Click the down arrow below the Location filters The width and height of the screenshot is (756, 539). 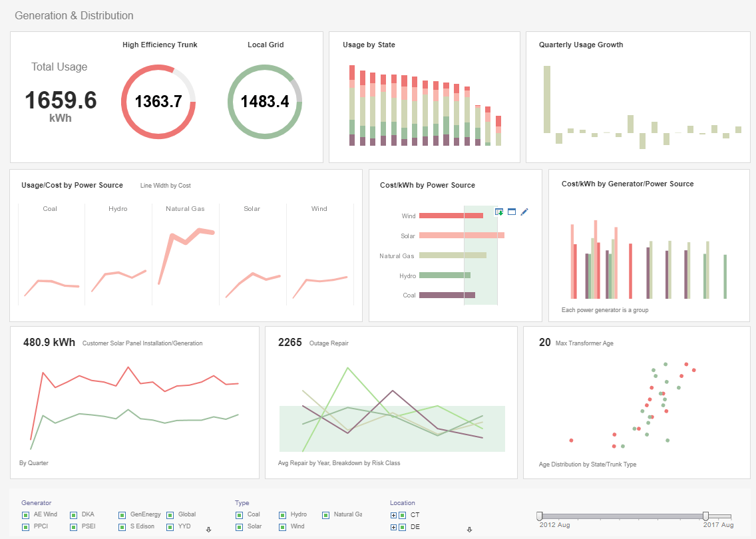pyautogui.click(x=469, y=528)
